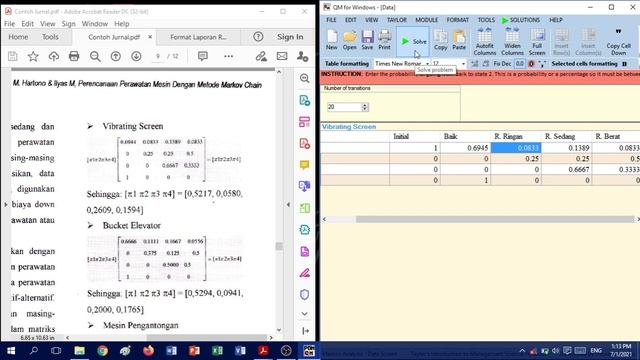This screenshot has height=360, width=640.
Task: Add a comment in Acrobat toolbar
Action: [202, 56]
